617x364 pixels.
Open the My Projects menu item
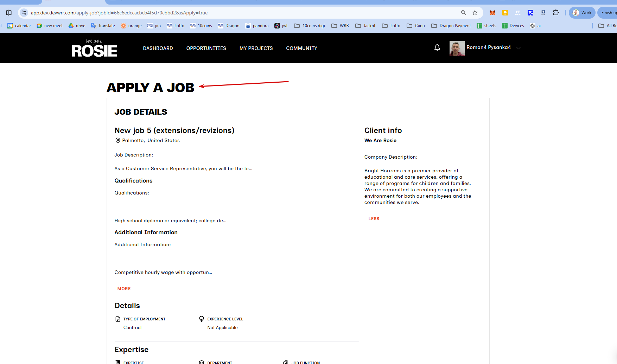(x=256, y=48)
